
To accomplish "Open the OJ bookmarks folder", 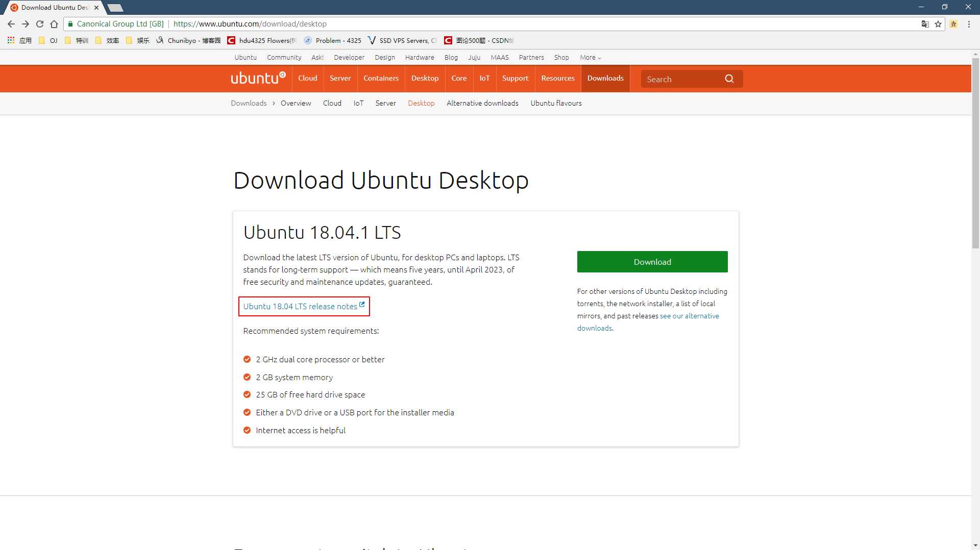I will click(47, 40).
